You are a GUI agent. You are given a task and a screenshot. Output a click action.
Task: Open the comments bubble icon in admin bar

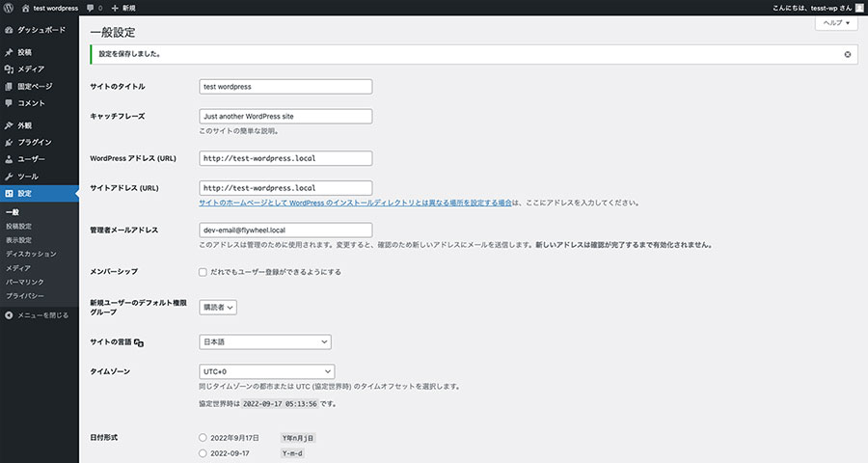tap(90, 7)
